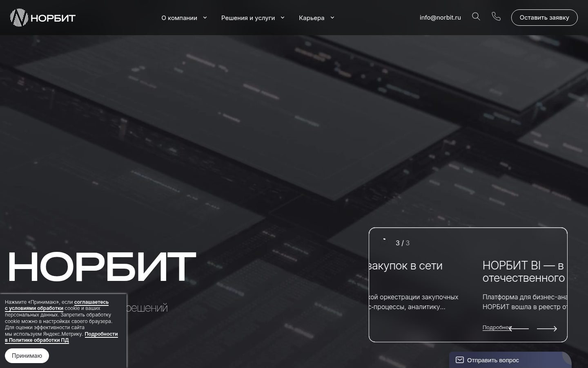Viewport: 588px width, 368px height.
Task: Open the О компании menu item
Action: (x=179, y=18)
